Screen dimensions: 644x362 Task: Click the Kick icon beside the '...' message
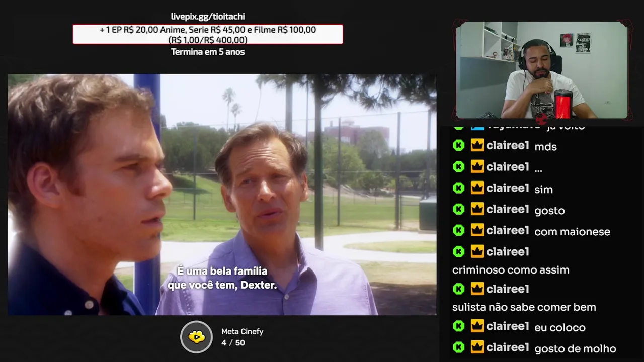(458, 167)
